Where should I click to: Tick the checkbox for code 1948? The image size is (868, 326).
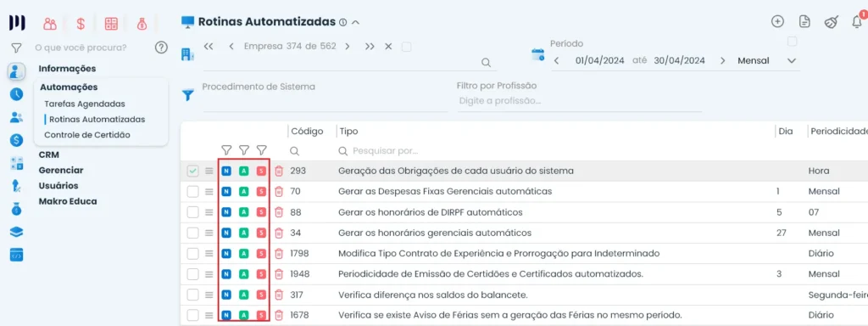[x=192, y=274]
